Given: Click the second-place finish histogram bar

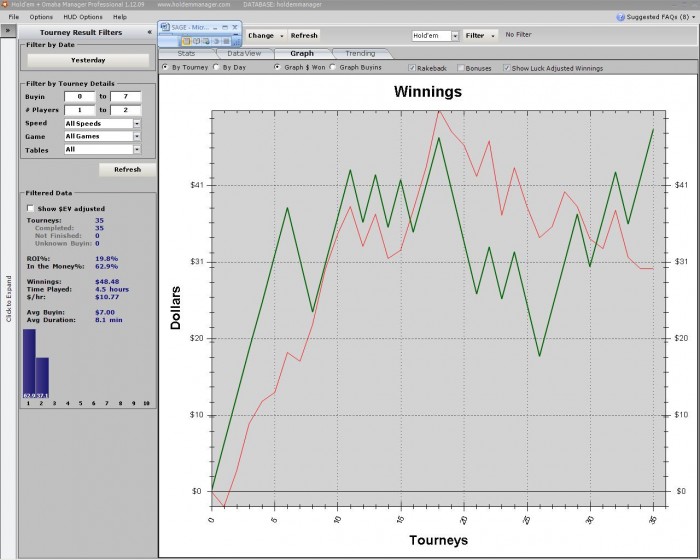Looking at the screenshot, I should coord(42,378).
